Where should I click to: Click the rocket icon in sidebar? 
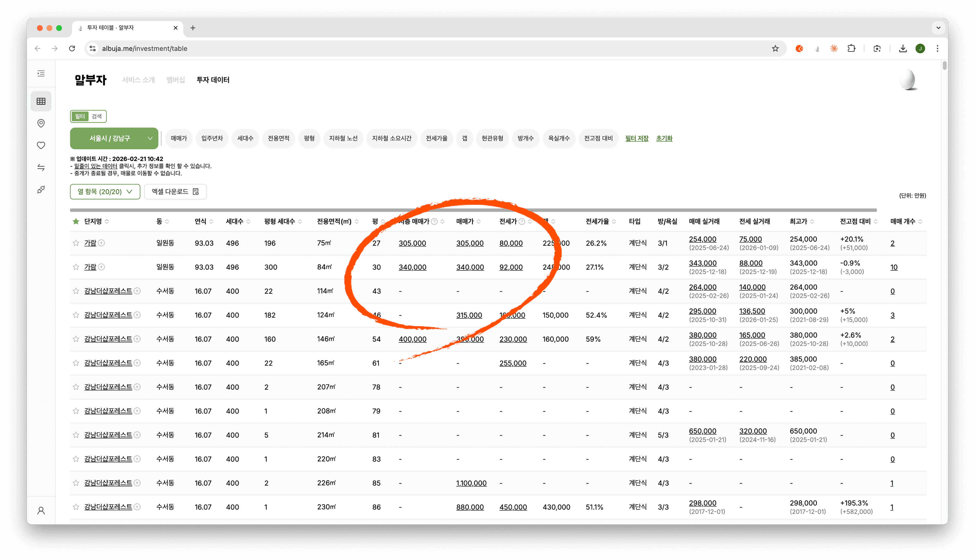coord(41,190)
